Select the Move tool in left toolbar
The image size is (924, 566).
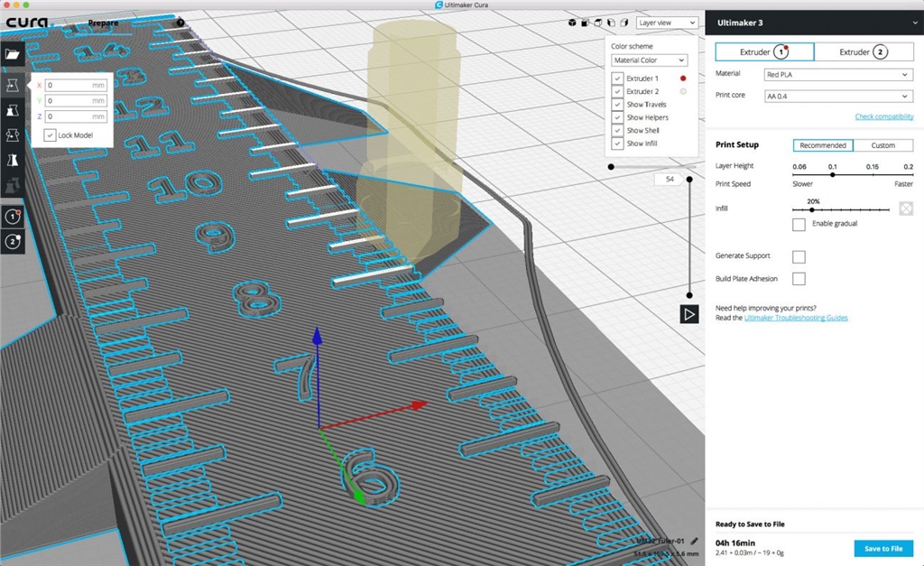13,85
